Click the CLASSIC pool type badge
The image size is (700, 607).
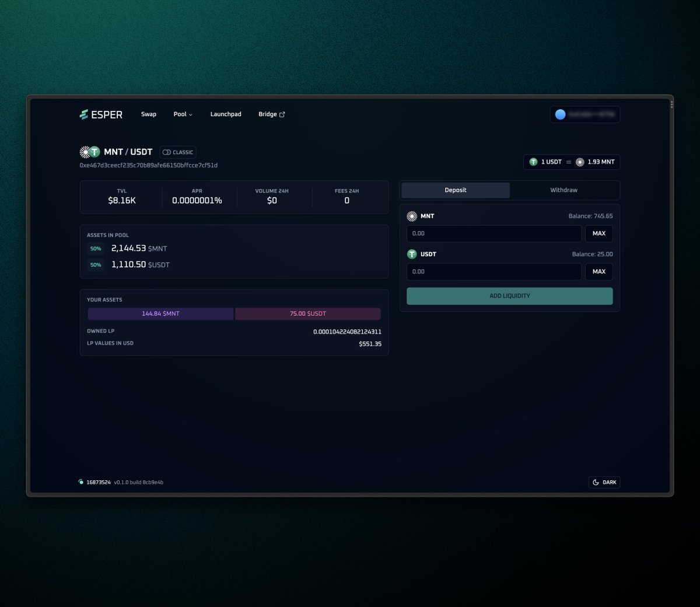177,152
